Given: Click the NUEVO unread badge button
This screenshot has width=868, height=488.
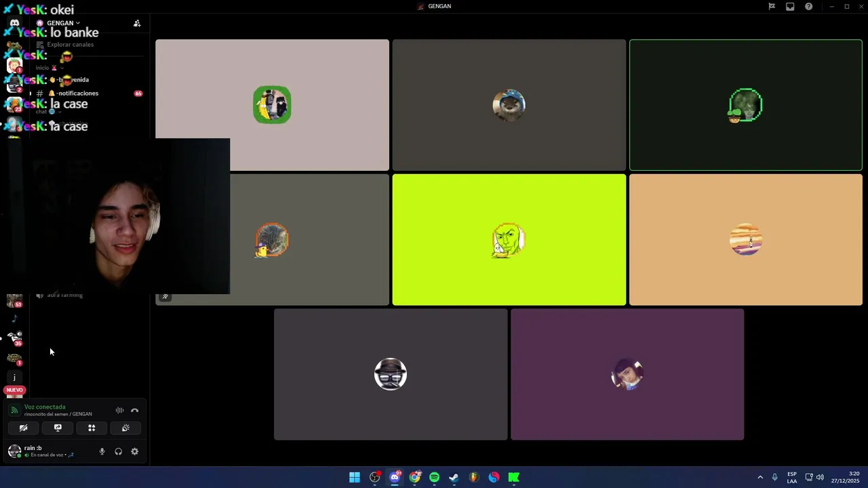Looking at the screenshot, I should (x=14, y=390).
